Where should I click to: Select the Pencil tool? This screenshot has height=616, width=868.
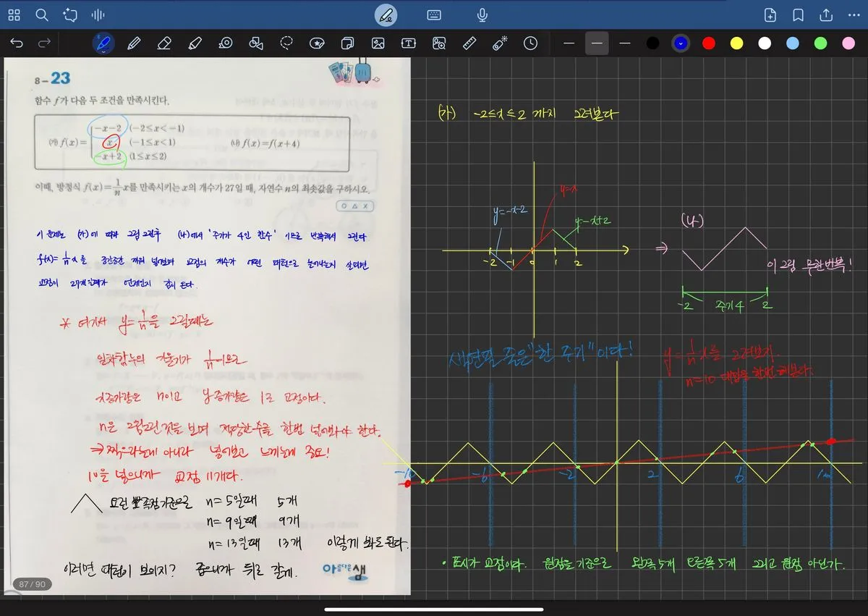click(x=133, y=43)
